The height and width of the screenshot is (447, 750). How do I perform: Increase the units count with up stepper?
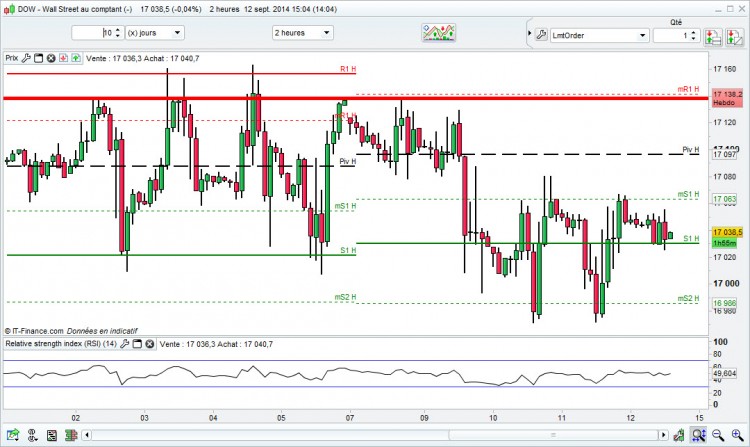[x=118, y=30]
